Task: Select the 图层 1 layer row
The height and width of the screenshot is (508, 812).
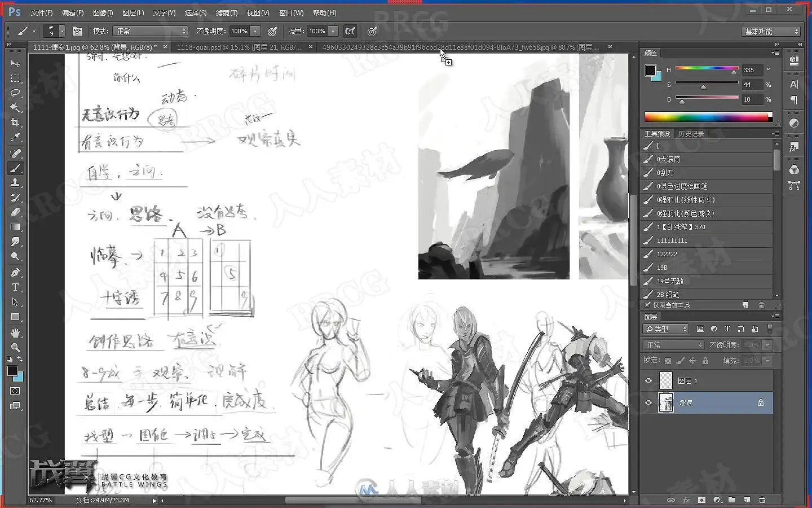Action: pyautogui.click(x=708, y=381)
